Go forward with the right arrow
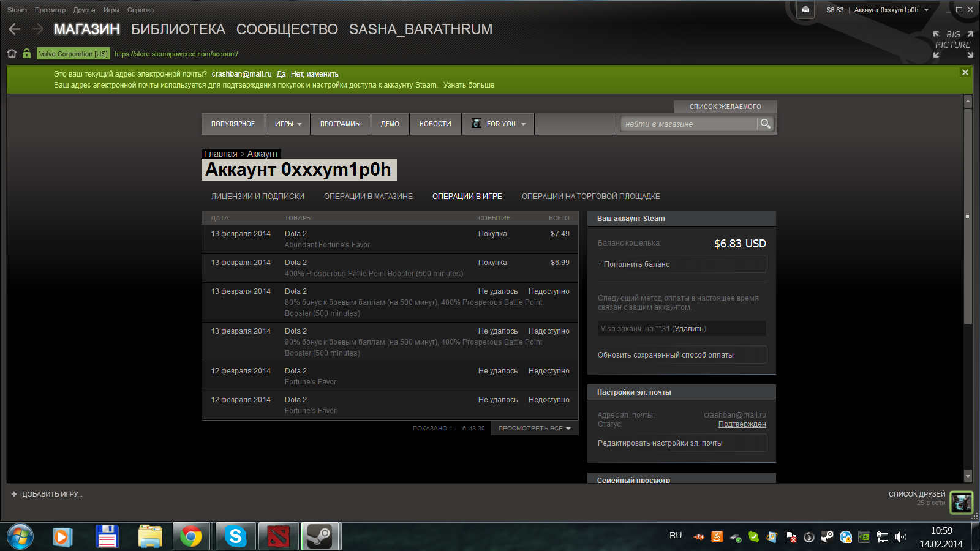 (37, 29)
